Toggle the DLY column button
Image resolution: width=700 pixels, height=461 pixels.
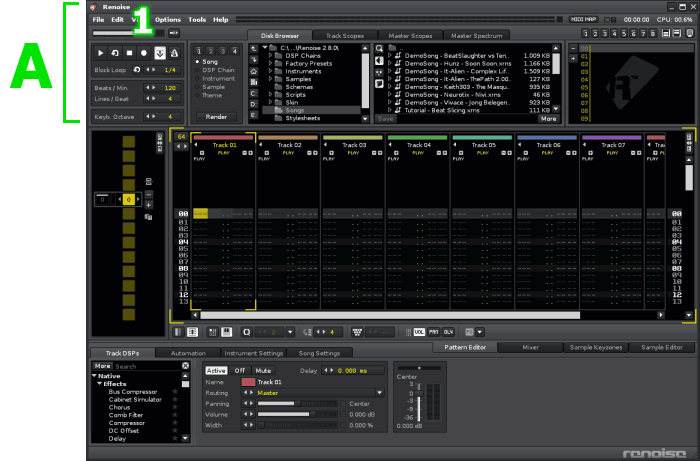point(448,332)
